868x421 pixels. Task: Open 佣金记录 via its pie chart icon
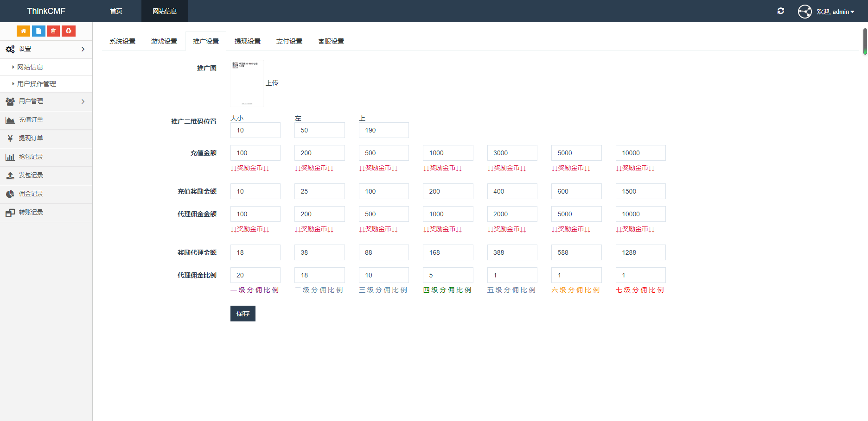[10, 194]
